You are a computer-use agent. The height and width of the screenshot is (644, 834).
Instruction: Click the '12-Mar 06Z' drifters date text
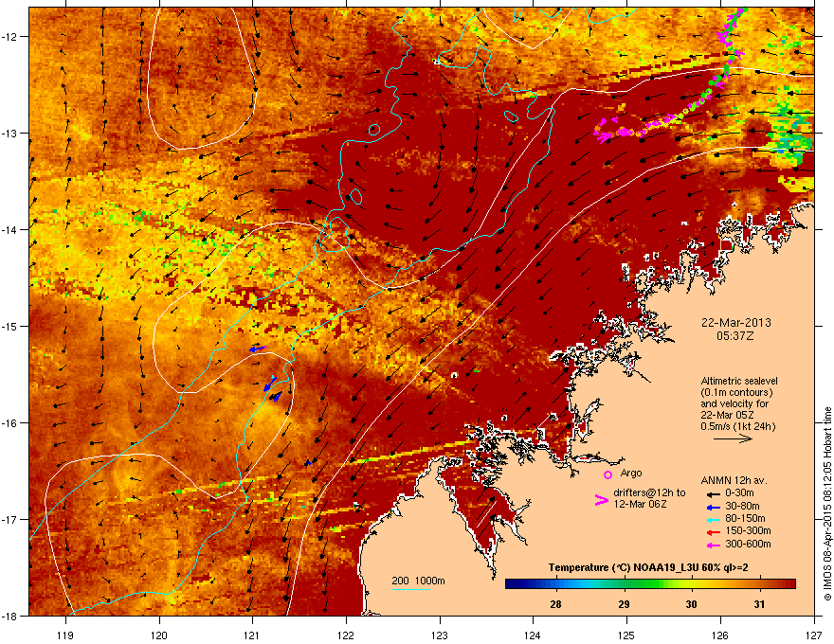click(x=640, y=504)
